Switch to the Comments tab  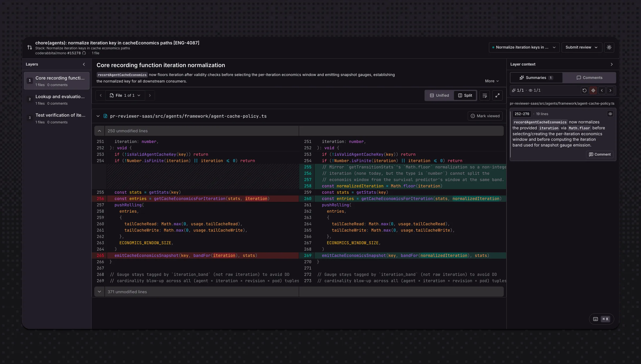589,78
